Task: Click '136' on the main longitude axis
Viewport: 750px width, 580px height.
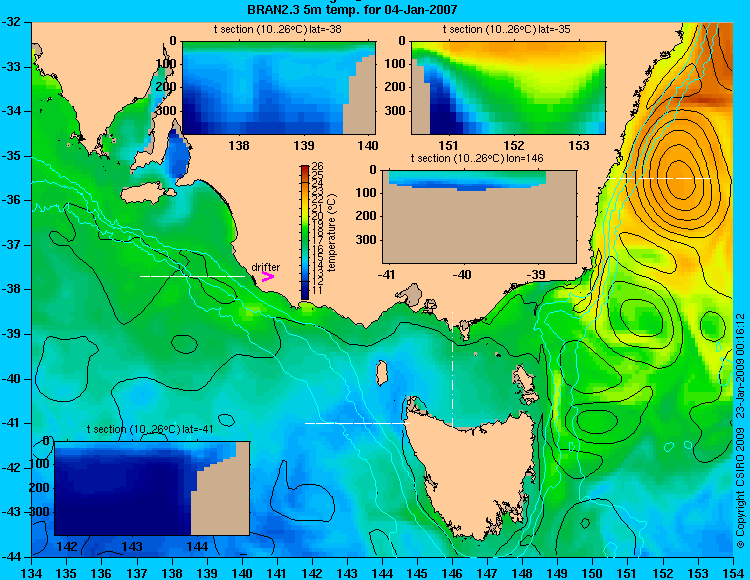Action: [x=101, y=573]
